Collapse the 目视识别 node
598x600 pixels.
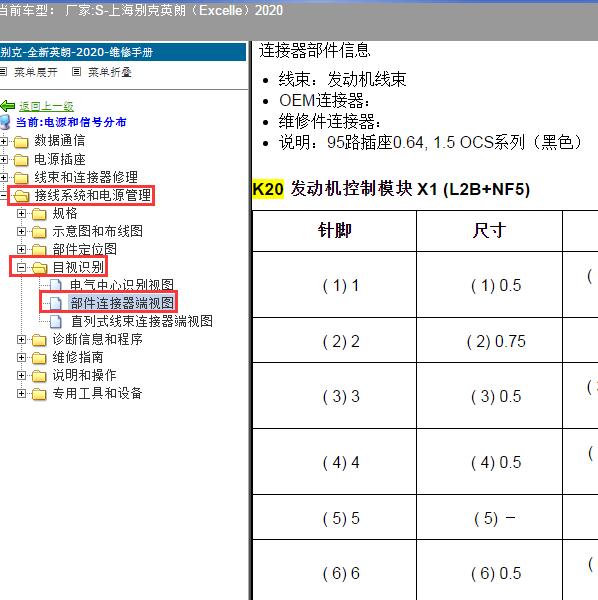pyautogui.click(x=21, y=267)
